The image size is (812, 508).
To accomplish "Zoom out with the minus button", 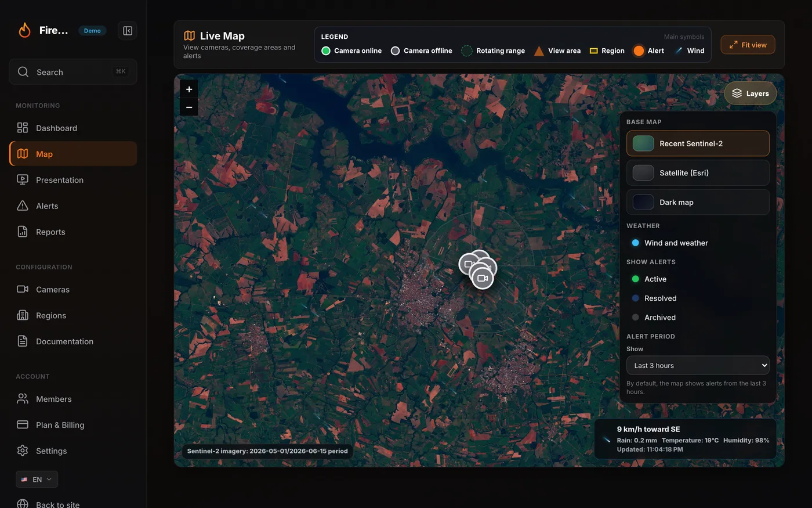I will 189,107.
